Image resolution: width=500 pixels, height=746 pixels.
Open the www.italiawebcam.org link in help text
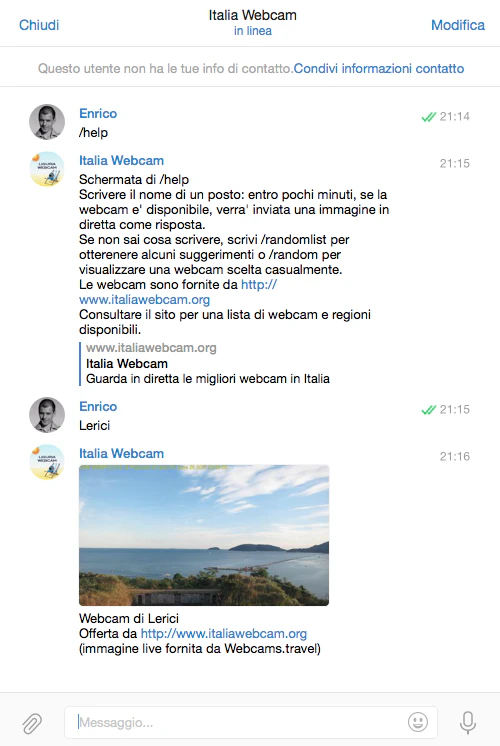tap(145, 299)
